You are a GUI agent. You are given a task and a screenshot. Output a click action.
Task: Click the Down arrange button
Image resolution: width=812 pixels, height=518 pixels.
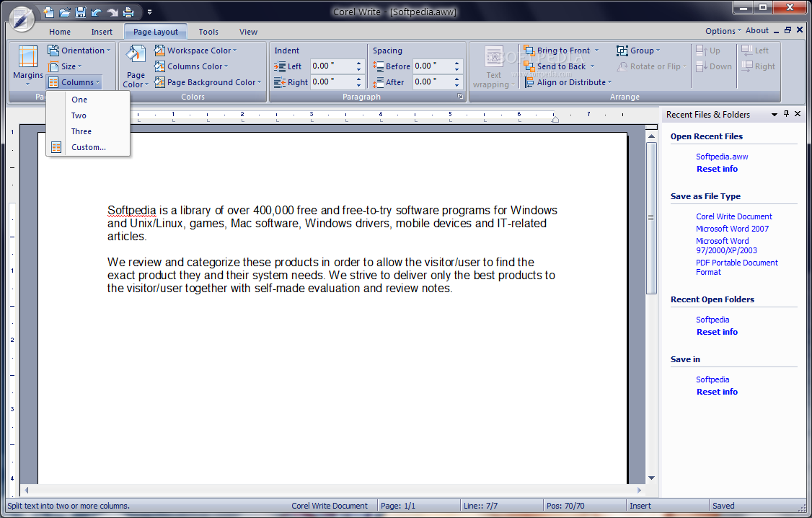(714, 66)
